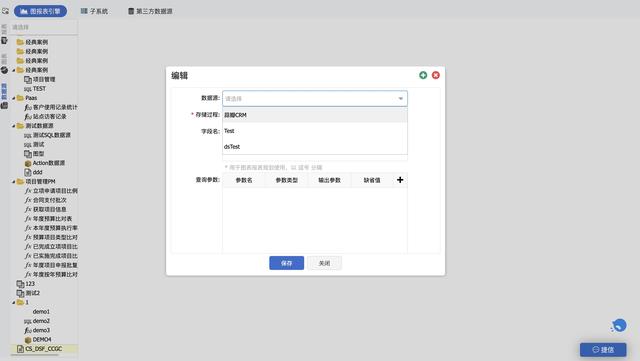The image size is (640, 361).
Task: Collapse the 测试数据源 folder
Action: pyautogui.click(x=13, y=126)
